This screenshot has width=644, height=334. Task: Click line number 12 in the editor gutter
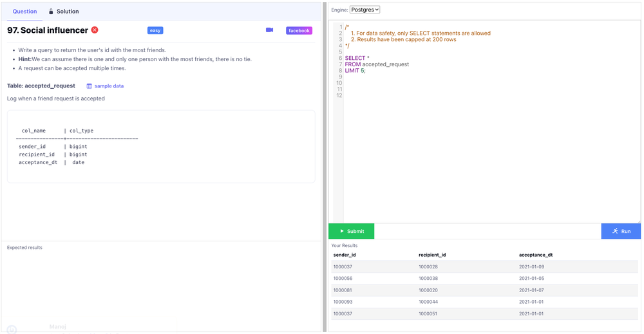point(339,96)
